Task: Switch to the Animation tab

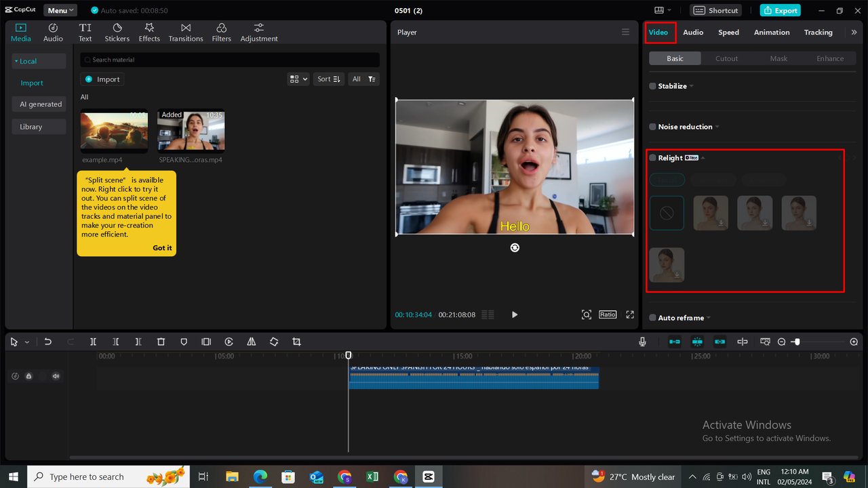Action: click(x=771, y=32)
